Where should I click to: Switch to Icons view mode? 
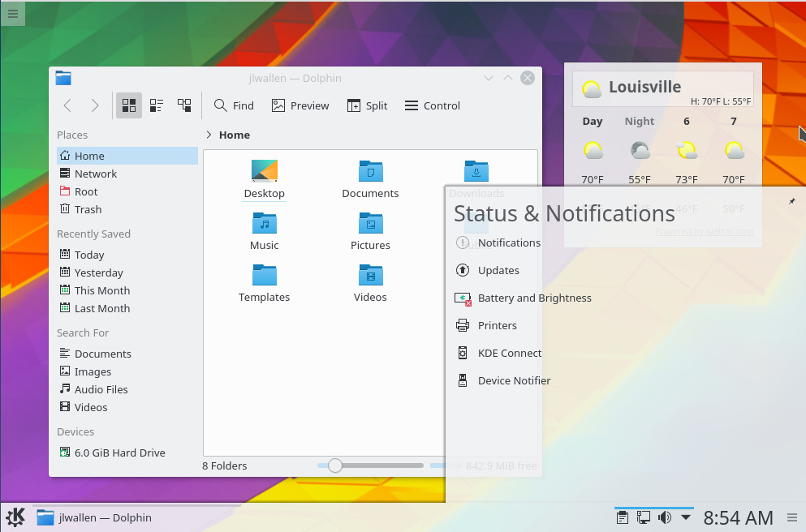click(129, 105)
